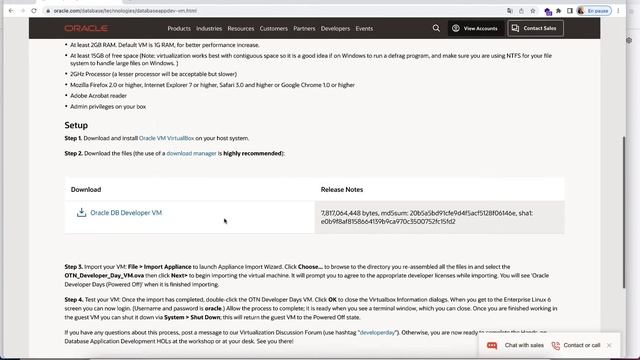Image resolution: width=640 pixels, height=360 pixels.
Task: Open the Industries menu
Action: coord(209,29)
